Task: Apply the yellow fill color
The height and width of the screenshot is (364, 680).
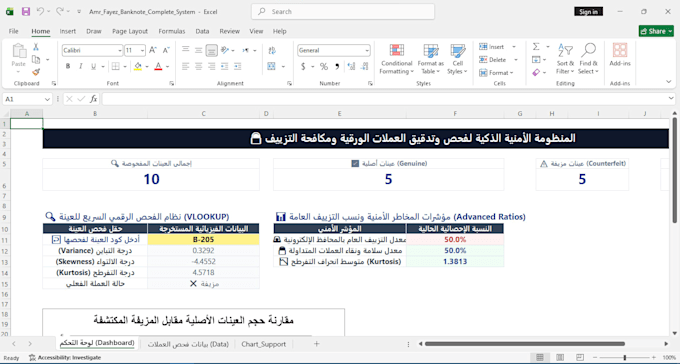Action: point(138,66)
